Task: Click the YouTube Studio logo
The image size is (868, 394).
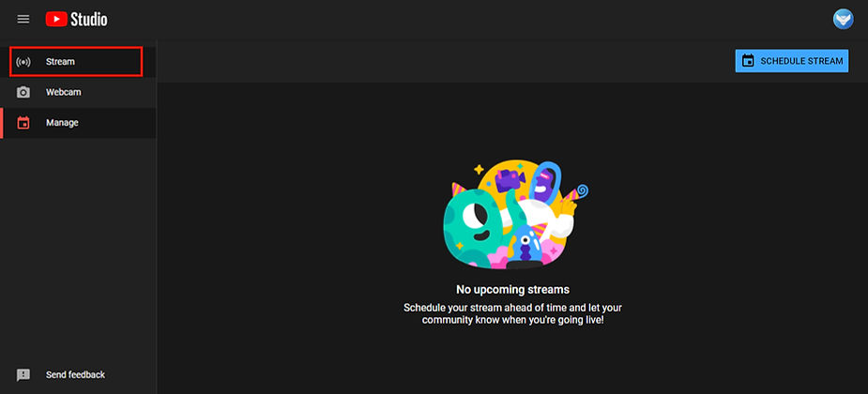Action: point(76,20)
